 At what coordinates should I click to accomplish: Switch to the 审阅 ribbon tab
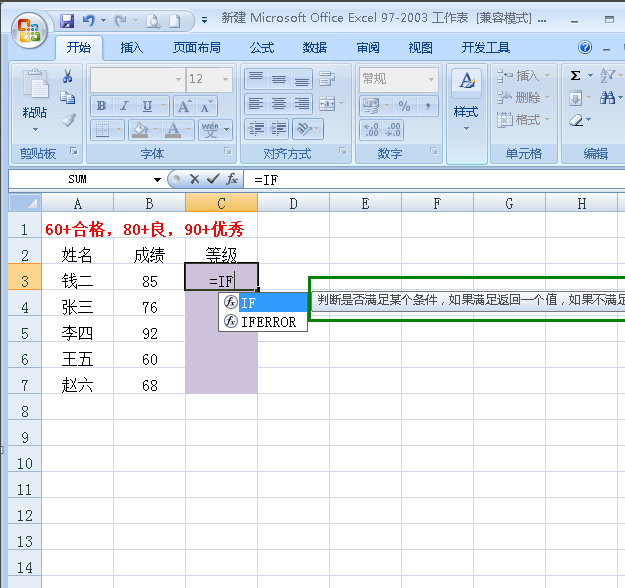tap(368, 48)
